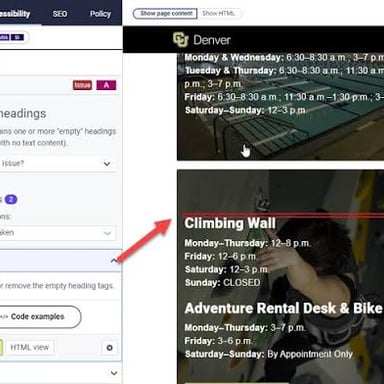Open Code examples
This screenshot has height=384, width=384.
(x=40, y=317)
